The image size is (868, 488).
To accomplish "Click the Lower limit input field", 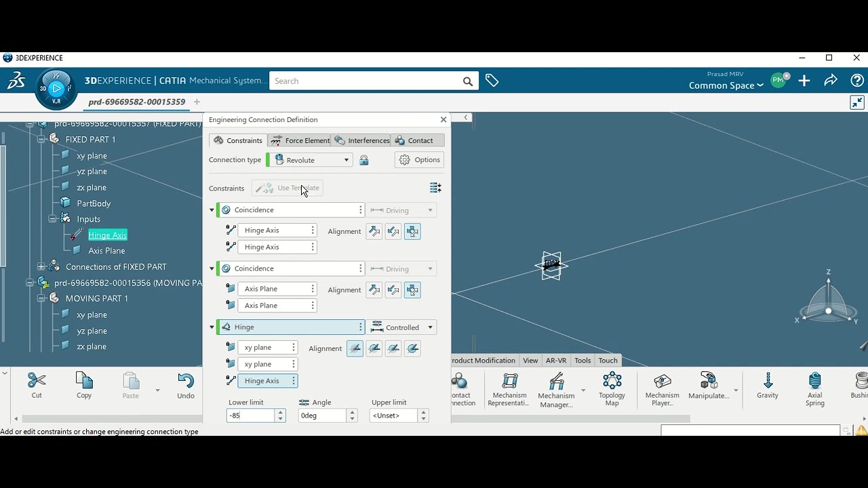I will [250, 415].
